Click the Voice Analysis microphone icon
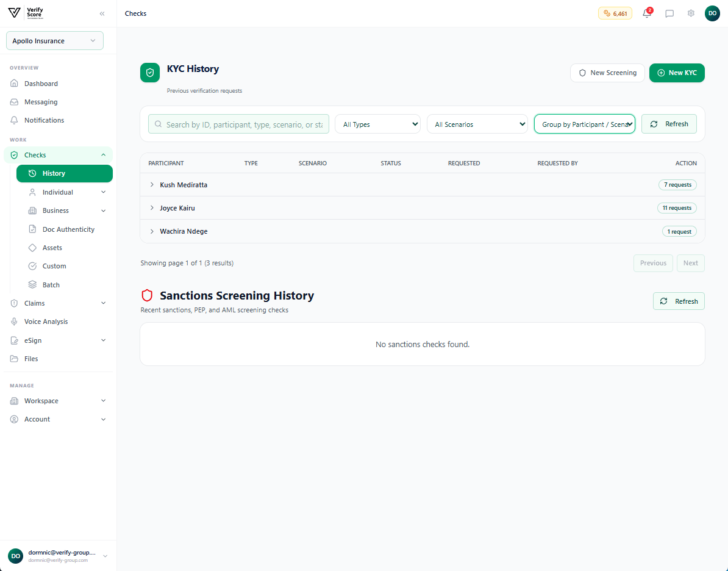 point(15,321)
